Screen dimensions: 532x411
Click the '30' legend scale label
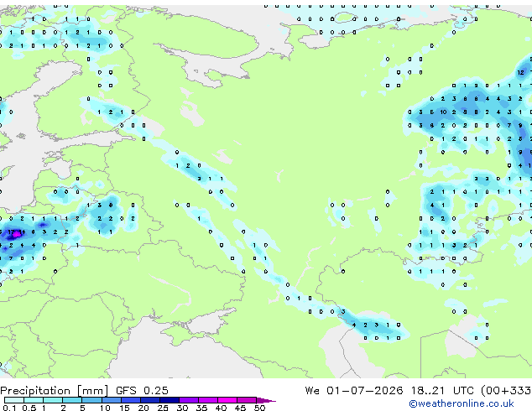[182, 408]
